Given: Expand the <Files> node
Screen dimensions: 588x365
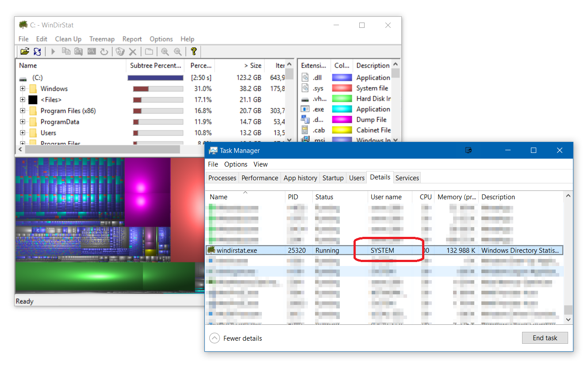Looking at the screenshot, I should [22, 100].
